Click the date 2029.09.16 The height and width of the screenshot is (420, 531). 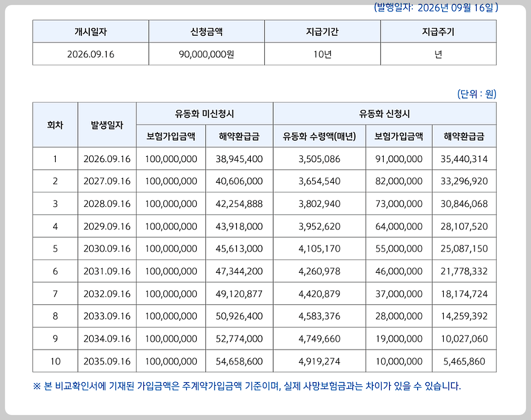(x=107, y=227)
